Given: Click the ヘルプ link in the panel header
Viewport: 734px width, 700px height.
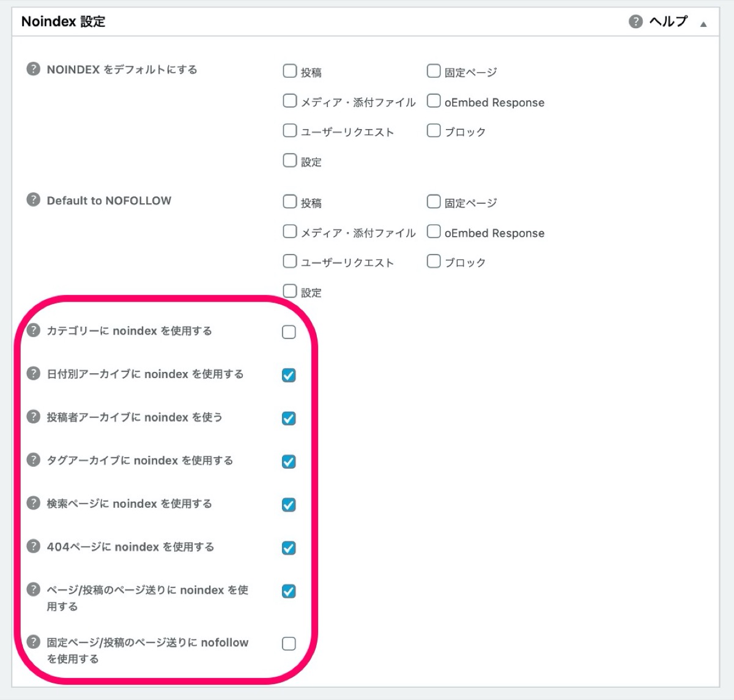Looking at the screenshot, I should (x=668, y=21).
